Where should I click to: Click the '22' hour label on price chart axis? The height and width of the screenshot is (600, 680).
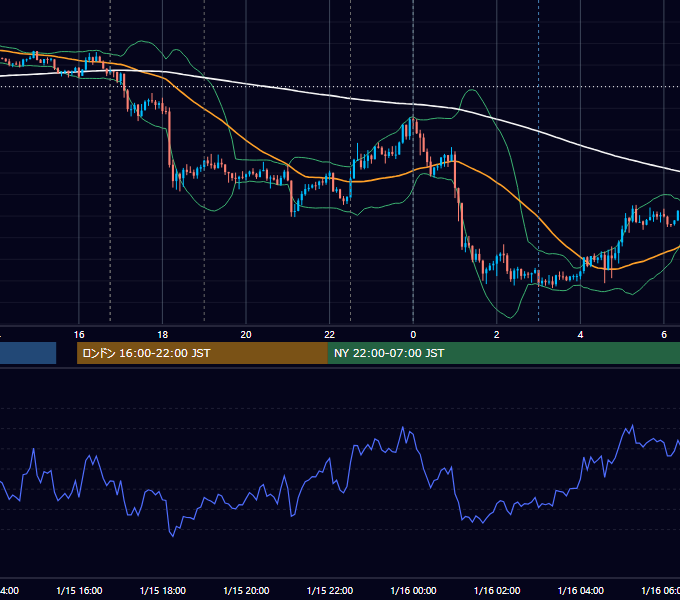pos(330,335)
